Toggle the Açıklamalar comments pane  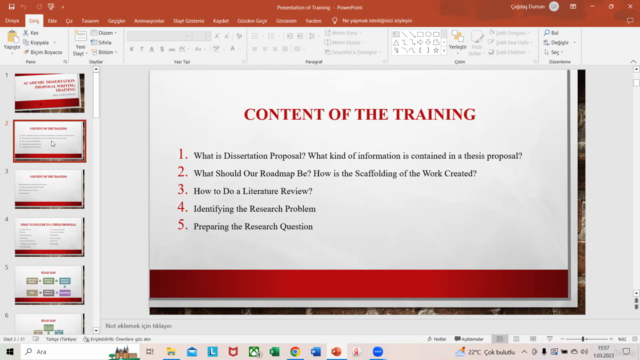[x=469, y=339]
